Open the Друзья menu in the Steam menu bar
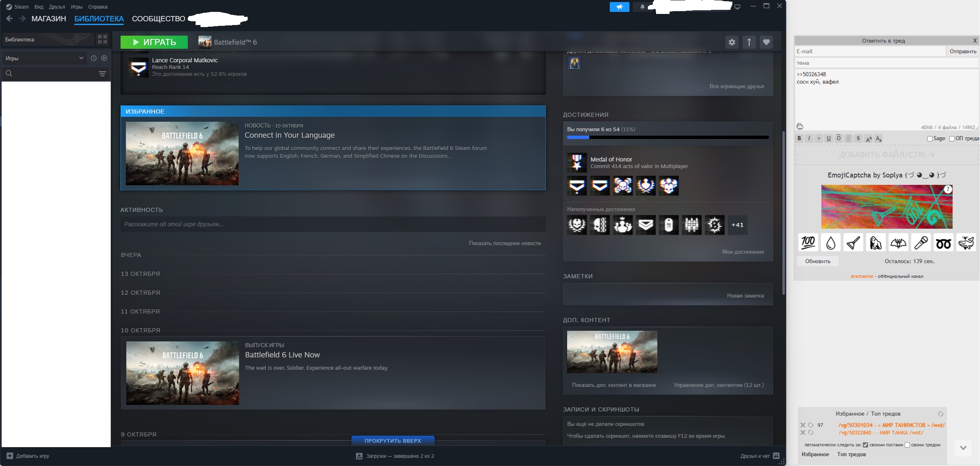The width and height of the screenshot is (980, 466). tap(57, 7)
